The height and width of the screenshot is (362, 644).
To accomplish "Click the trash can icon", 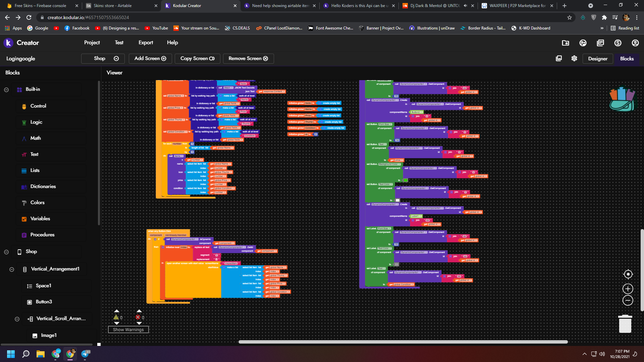I will click(625, 324).
